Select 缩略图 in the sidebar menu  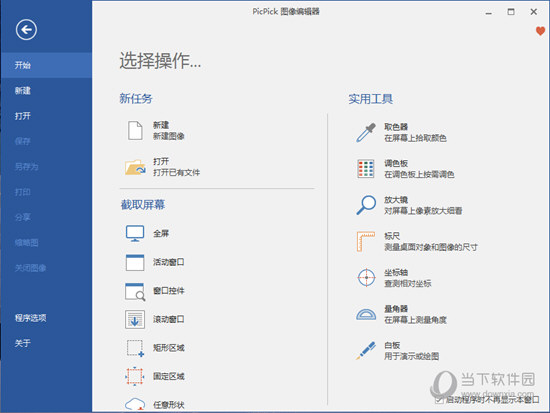pos(46,243)
